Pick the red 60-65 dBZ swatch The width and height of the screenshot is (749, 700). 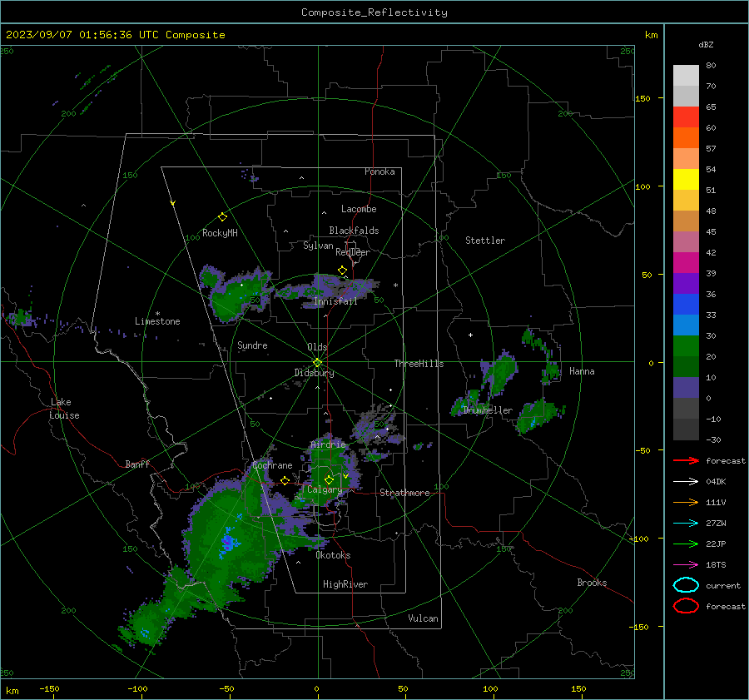(x=686, y=117)
